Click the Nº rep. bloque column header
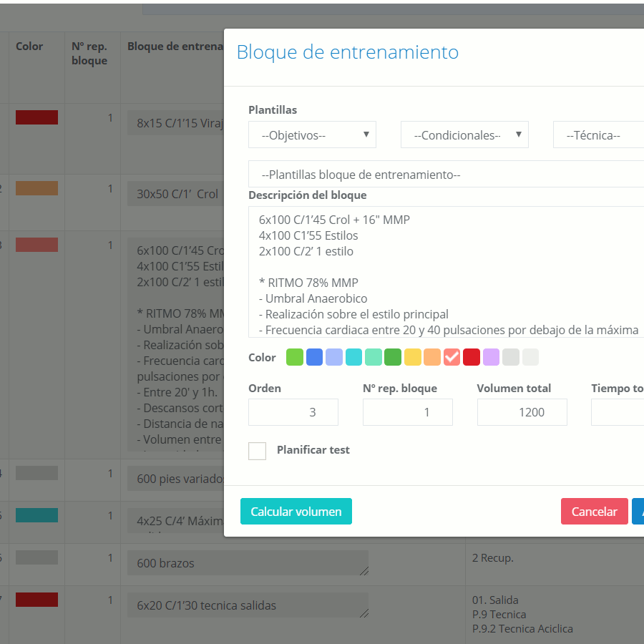Viewport: 644px width, 644px height. point(89,54)
